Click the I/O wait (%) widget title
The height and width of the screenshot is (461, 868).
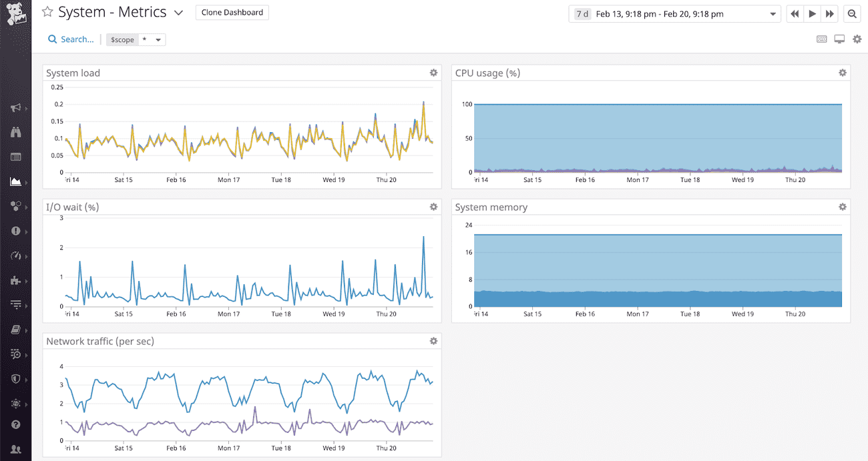click(72, 207)
